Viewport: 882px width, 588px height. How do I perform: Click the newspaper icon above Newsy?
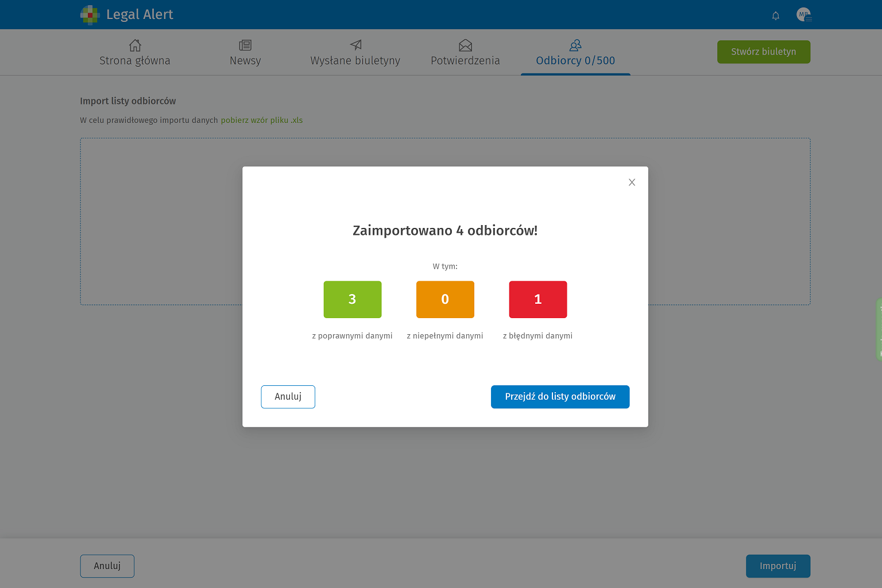(245, 45)
